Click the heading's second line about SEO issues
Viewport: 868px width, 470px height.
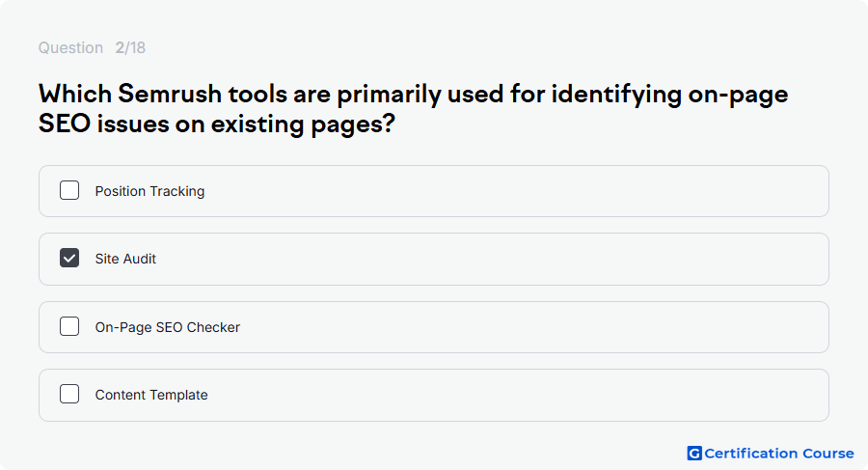click(216, 124)
